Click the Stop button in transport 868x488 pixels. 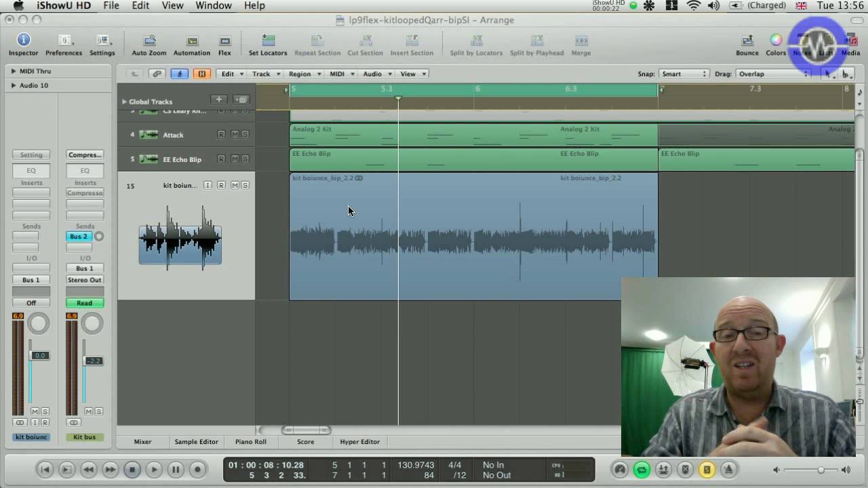pos(132,469)
